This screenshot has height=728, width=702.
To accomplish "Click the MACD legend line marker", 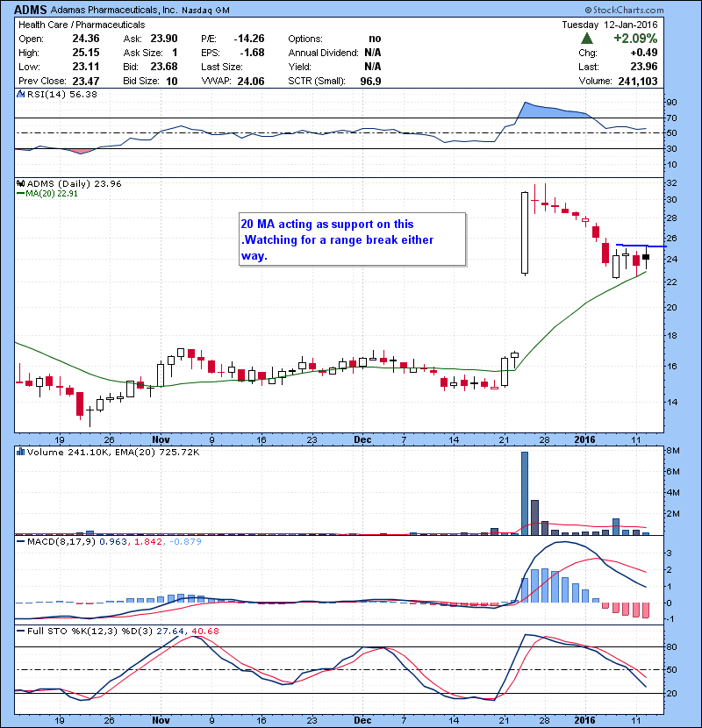I will [x=20, y=541].
